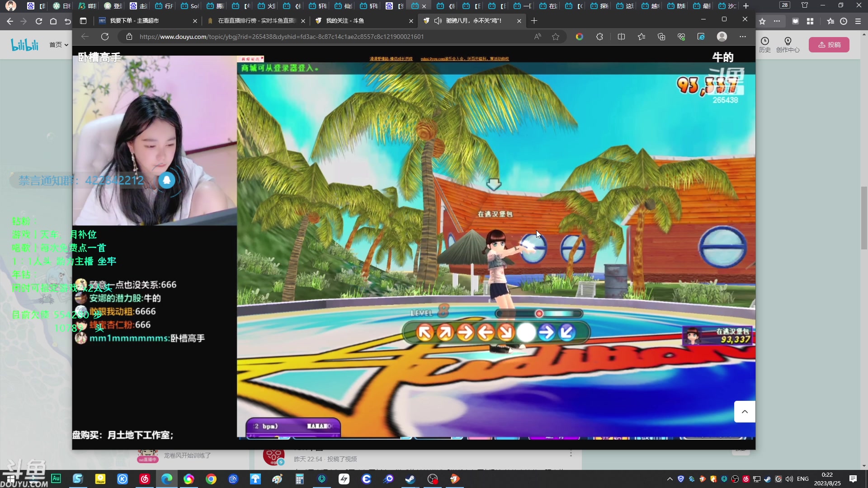The width and height of the screenshot is (868, 488).
Task: Open Edge extensions puzzle icon
Action: pos(599,37)
